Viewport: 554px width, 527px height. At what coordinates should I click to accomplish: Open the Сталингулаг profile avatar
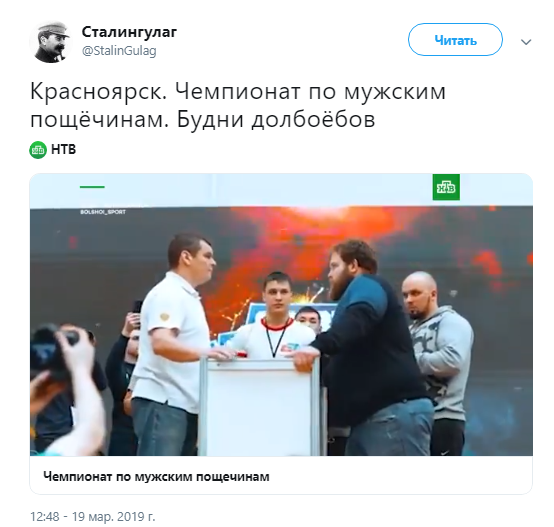(51, 42)
